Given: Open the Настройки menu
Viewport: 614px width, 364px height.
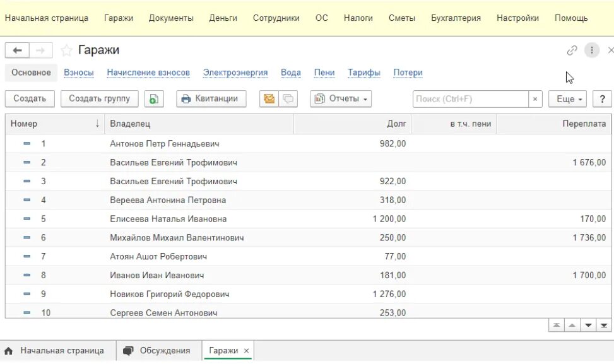Looking at the screenshot, I should pyautogui.click(x=517, y=18).
